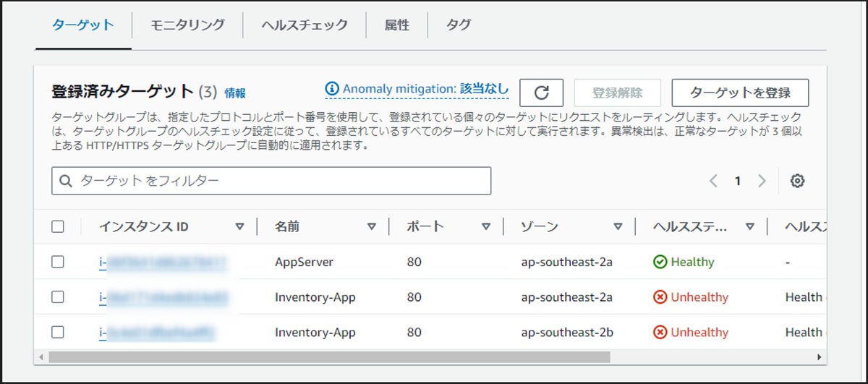The width and height of the screenshot is (868, 384).
Task: Focus the ターゲットをフィルター search field
Action: (271, 181)
